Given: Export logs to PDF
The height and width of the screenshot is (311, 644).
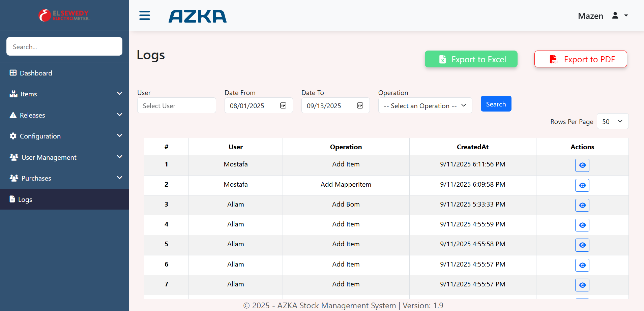Looking at the screenshot, I should pos(580,59).
